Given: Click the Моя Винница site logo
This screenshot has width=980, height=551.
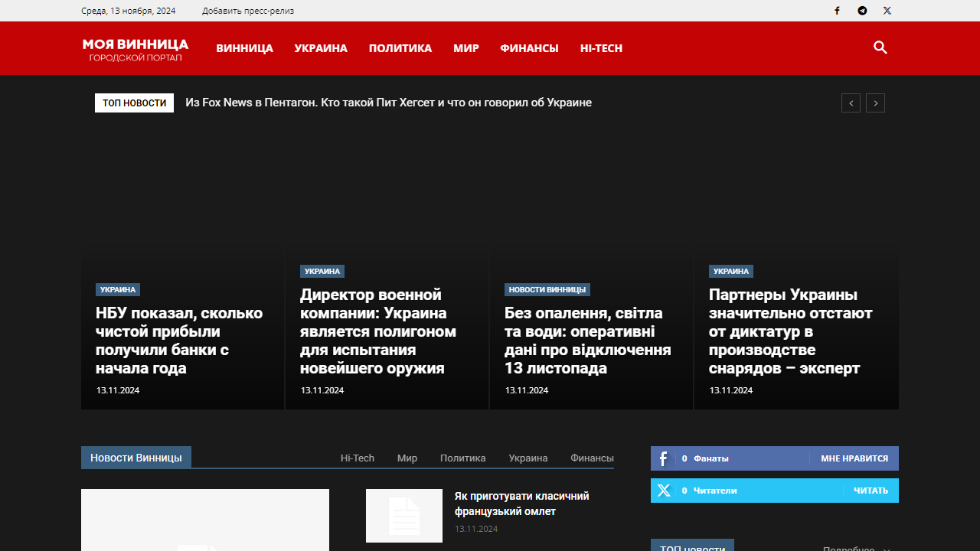Looking at the screenshot, I should [136, 48].
